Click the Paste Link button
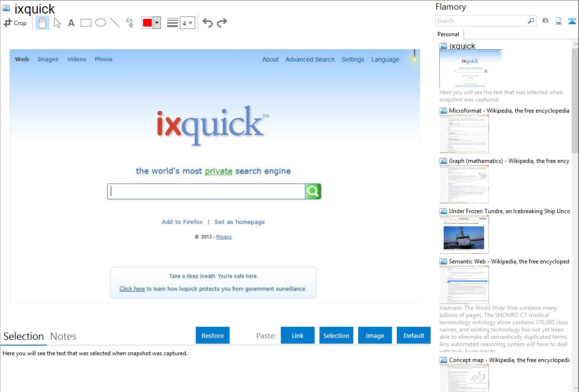The image size is (579, 392). tap(298, 335)
